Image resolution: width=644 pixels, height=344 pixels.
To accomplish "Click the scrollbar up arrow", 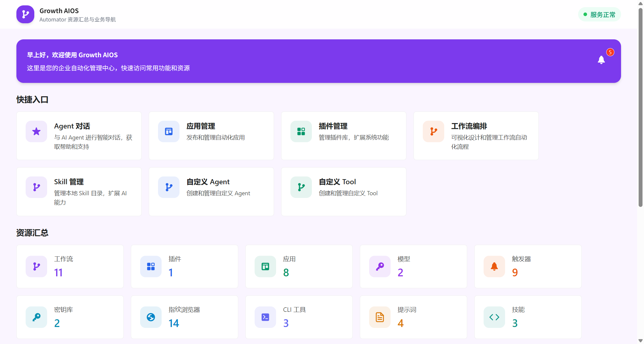I will pyautogui.click(x=640, y=3).
